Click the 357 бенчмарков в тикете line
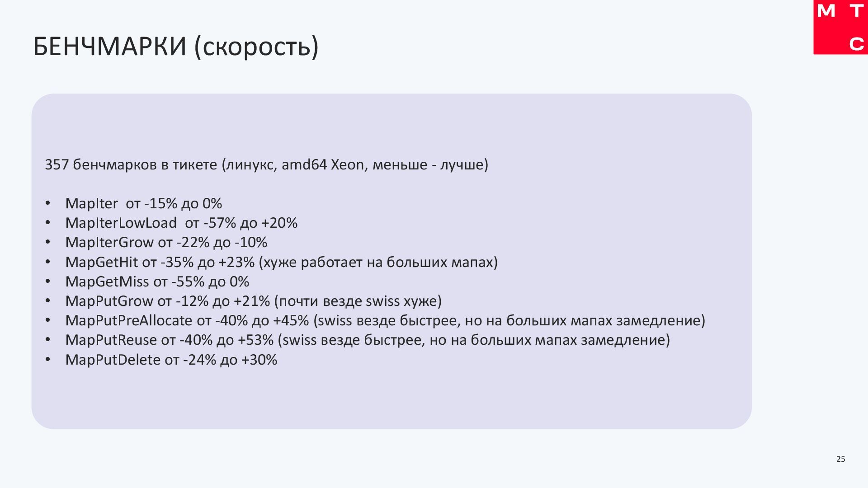Viewport: 868px width, 488px height. click(266, 164)
